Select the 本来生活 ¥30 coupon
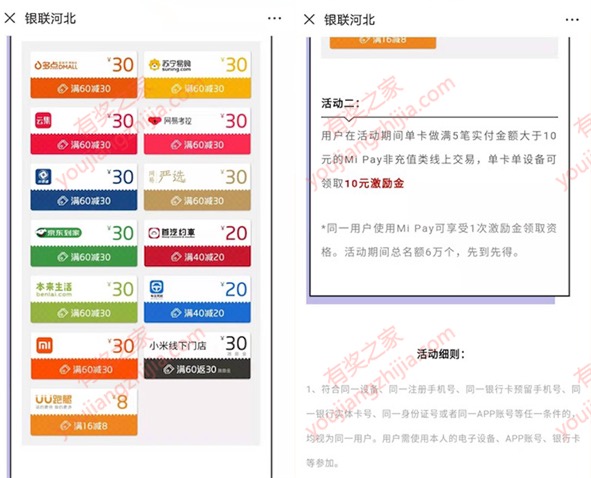591x478 pixels. pos(84,299)
